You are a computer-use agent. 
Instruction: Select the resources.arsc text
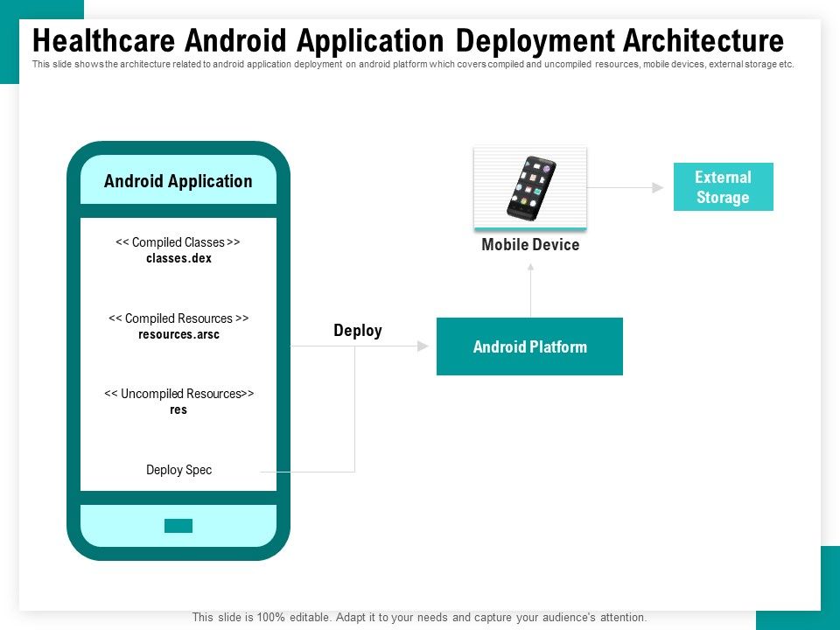pos(178,334)
